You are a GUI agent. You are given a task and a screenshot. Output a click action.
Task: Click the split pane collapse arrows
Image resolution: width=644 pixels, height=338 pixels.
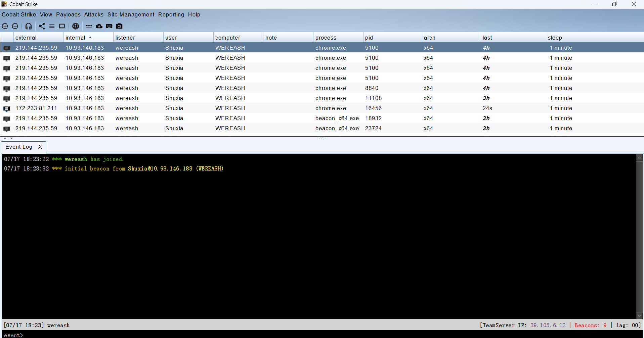click(x=8, y=138)
